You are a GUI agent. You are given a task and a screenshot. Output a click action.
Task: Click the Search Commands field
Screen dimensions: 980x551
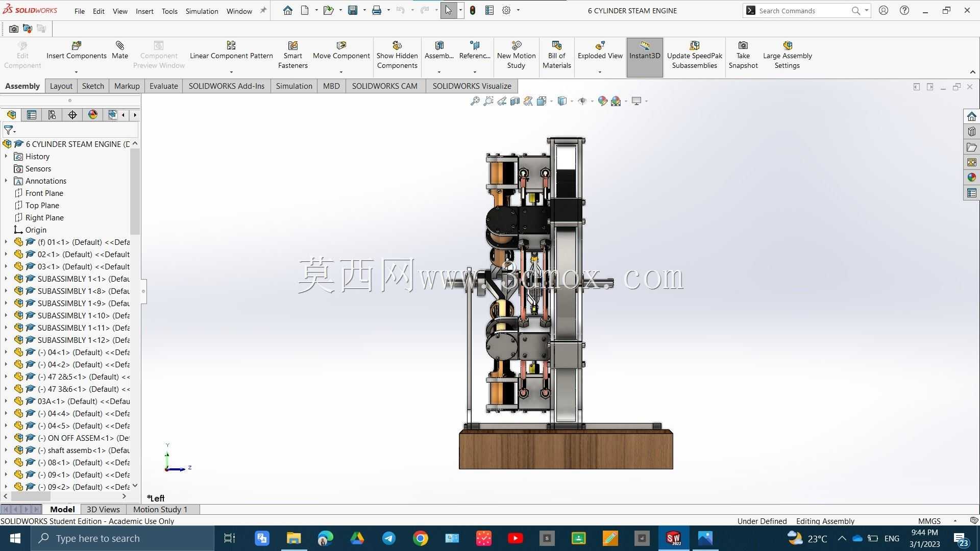(806, 11)
